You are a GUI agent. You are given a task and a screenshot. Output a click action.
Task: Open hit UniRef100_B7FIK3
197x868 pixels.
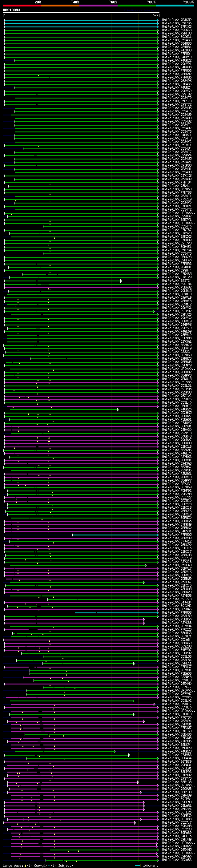(177, 26)
